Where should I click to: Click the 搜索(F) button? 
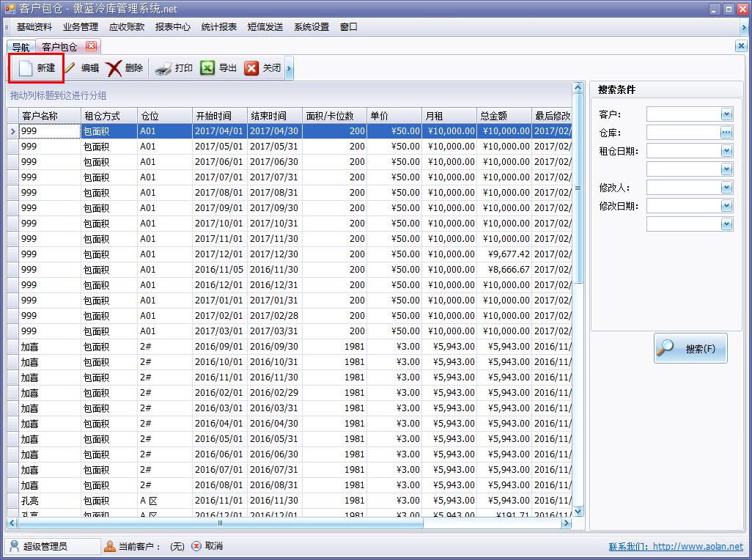tap(690, 349)
